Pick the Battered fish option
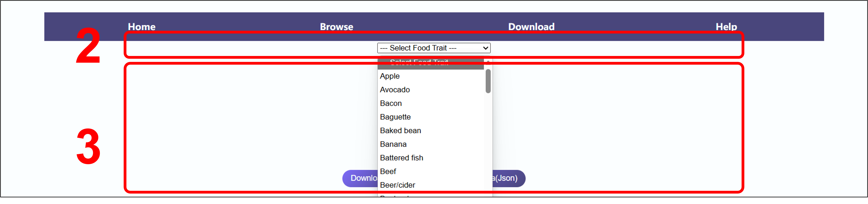The height and width of the screenshot is (204, 868). click(x=401, y=158)
